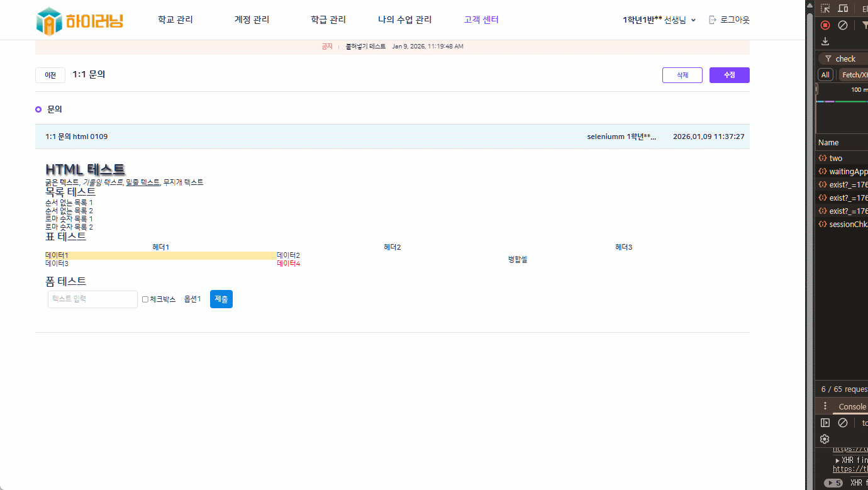Screen dimensions: 868x490
Task: Click the 삭제 button
Action: tap(682, 75)
